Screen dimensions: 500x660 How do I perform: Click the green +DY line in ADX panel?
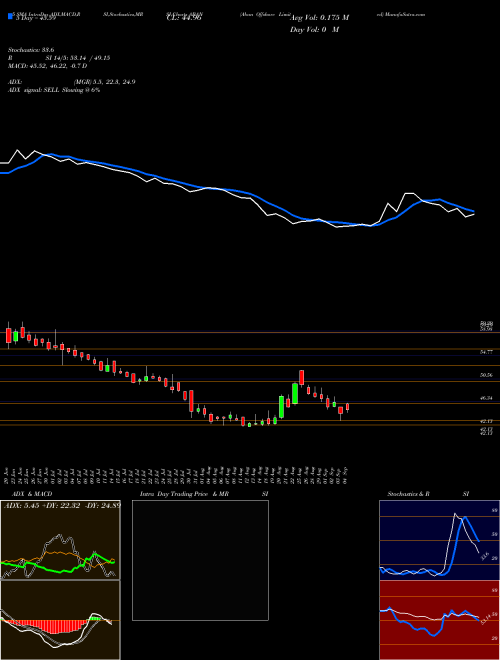[59, 565]
